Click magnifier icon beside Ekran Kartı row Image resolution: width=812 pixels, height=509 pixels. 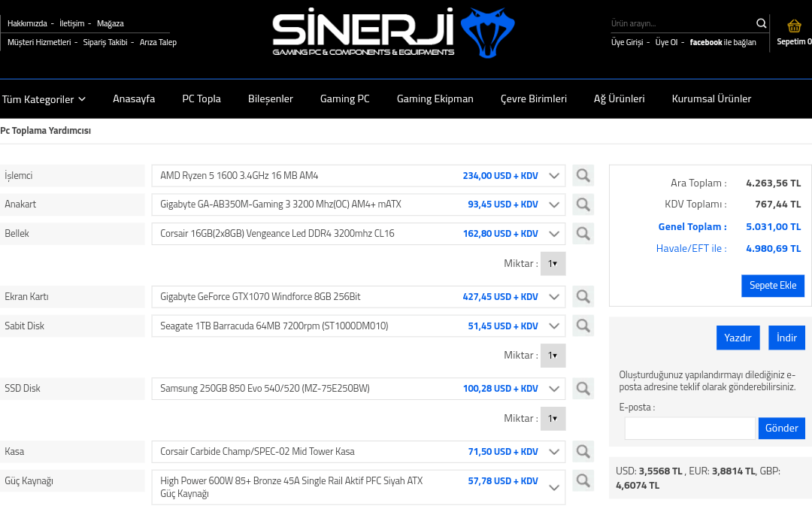click(x=583, y=297)
